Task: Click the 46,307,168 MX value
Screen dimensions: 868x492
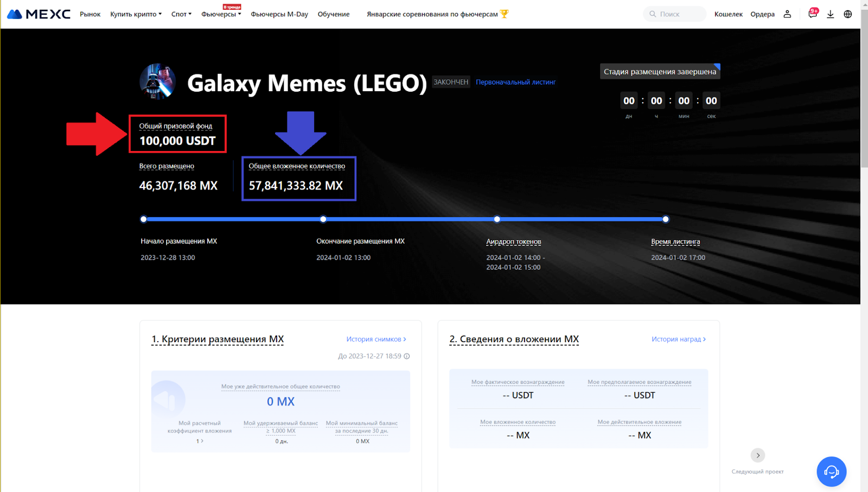Action: pos(178,186)
